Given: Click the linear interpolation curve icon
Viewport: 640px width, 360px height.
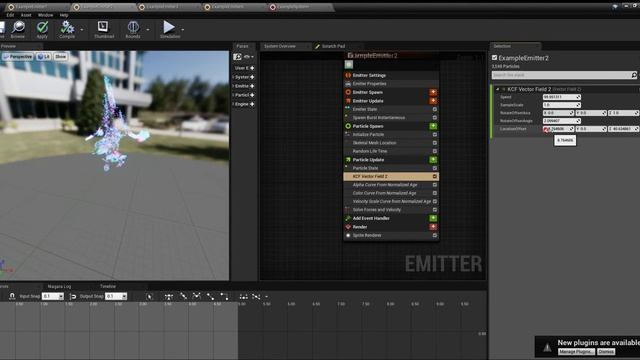Looking at the screenshot, I should pyautogui.click(x=210, y=297).
